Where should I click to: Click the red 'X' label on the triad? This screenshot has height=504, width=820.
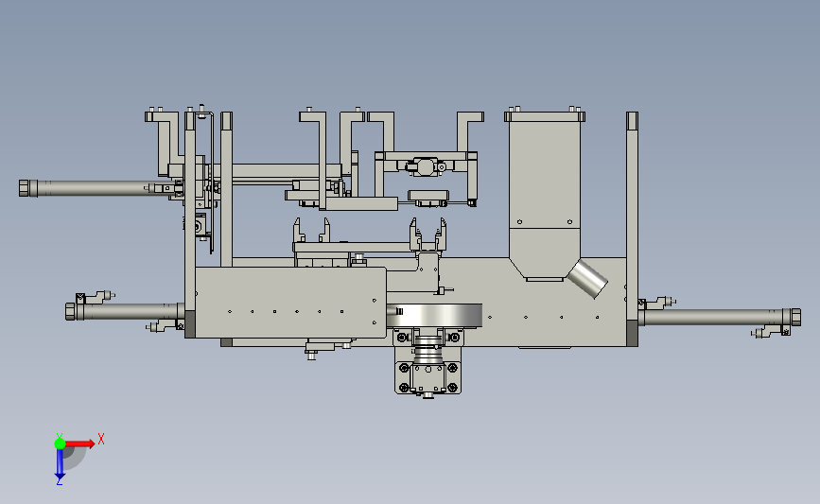click(101, 439)
